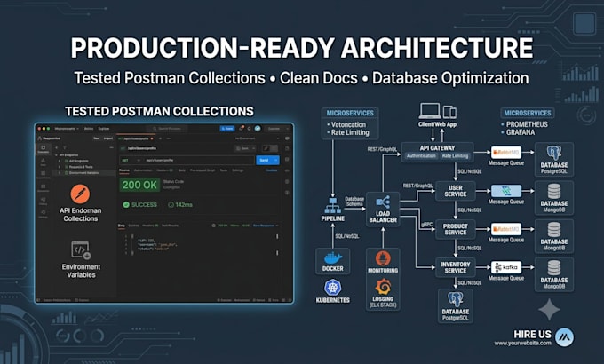Click RabbitMQ logo beside Product Service
604x364 pixels.
[506, 229]
